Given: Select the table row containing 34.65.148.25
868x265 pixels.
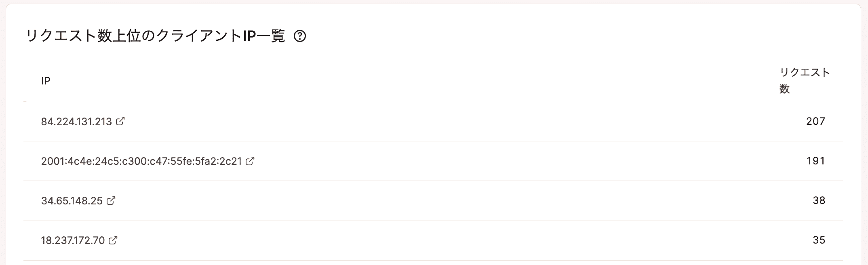Looking at the screenshot, I should point(433,201).
